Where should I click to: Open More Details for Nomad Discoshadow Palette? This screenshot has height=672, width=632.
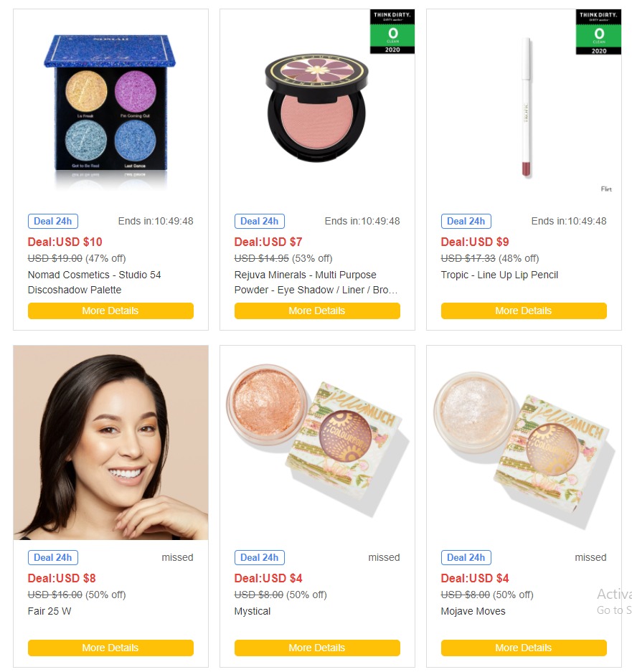pos(110,311)
